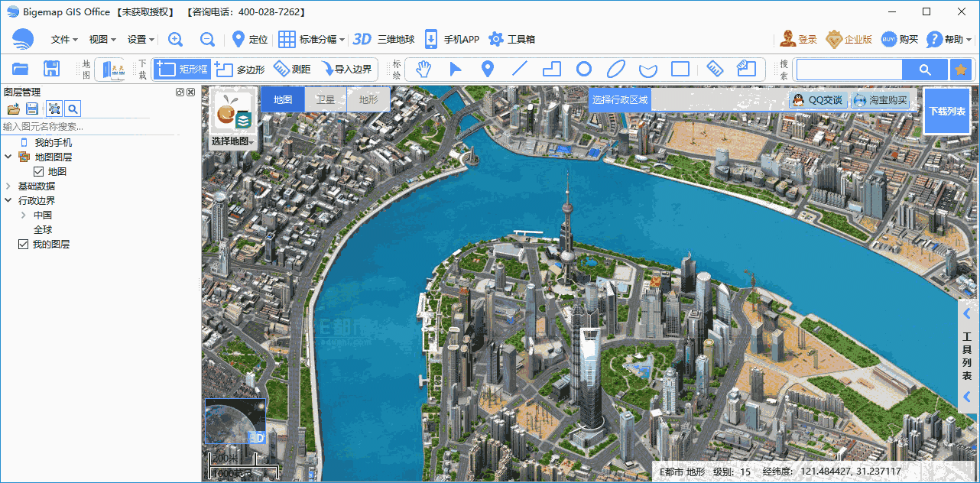Toggle 3D mode on the minimap
Image resolution: width=980 pixels, height=483 pixels.
pos(258,436)
